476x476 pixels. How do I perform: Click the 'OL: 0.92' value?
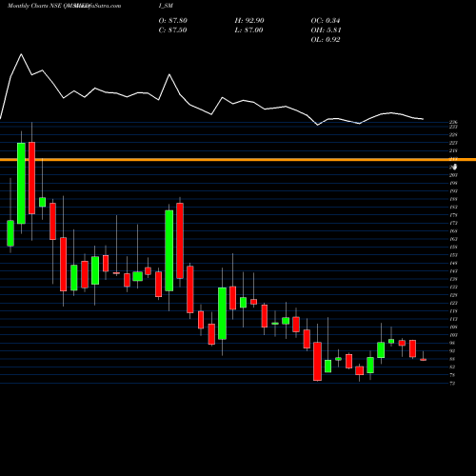[326, 40]
